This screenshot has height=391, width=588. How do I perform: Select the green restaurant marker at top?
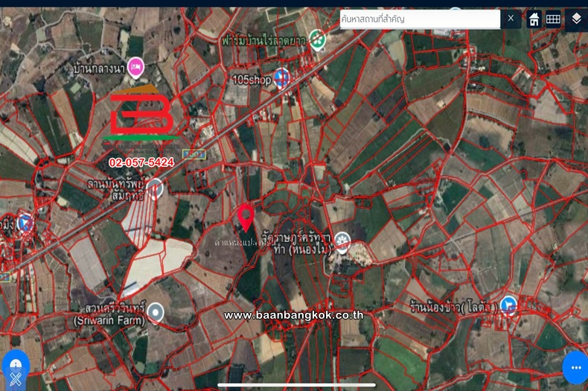point(318,37)
